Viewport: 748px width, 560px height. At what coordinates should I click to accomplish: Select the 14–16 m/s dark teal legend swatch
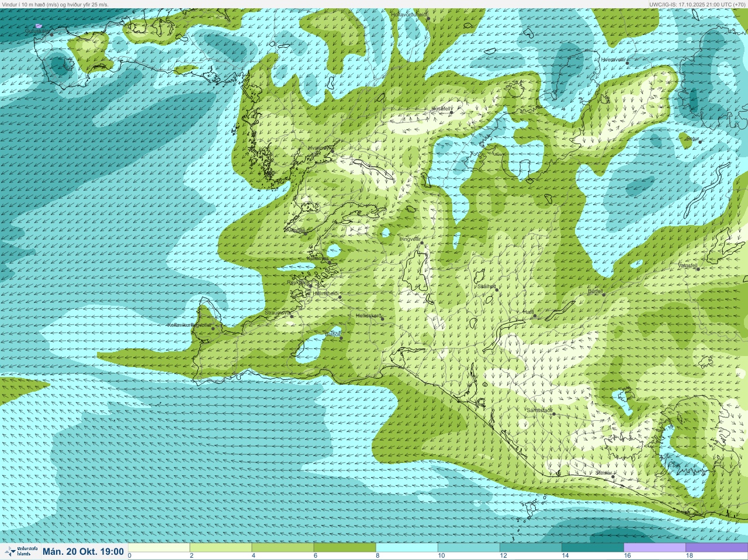point(593,548)
